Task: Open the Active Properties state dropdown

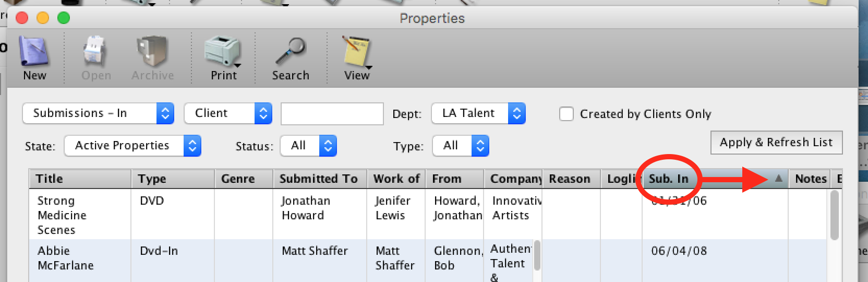Action: [x=132, y=146]
